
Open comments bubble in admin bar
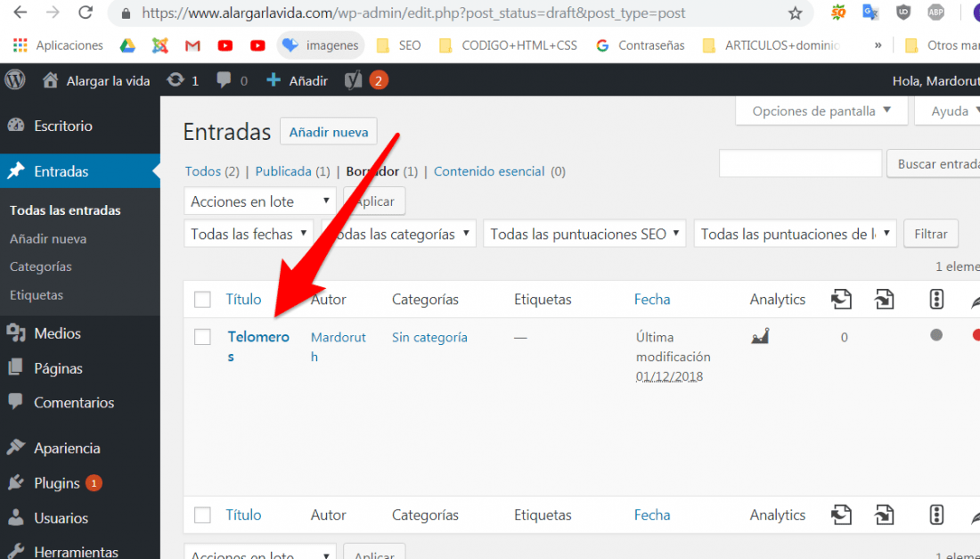pyautogui.click(x=232, y=80)
